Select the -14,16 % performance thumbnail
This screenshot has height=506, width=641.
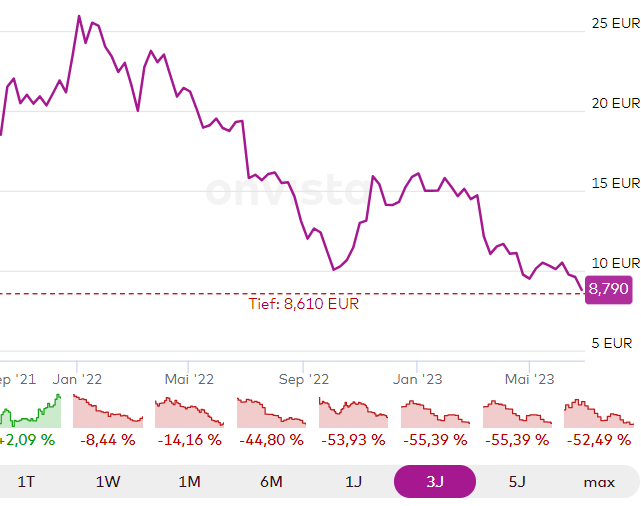point(190,412)
